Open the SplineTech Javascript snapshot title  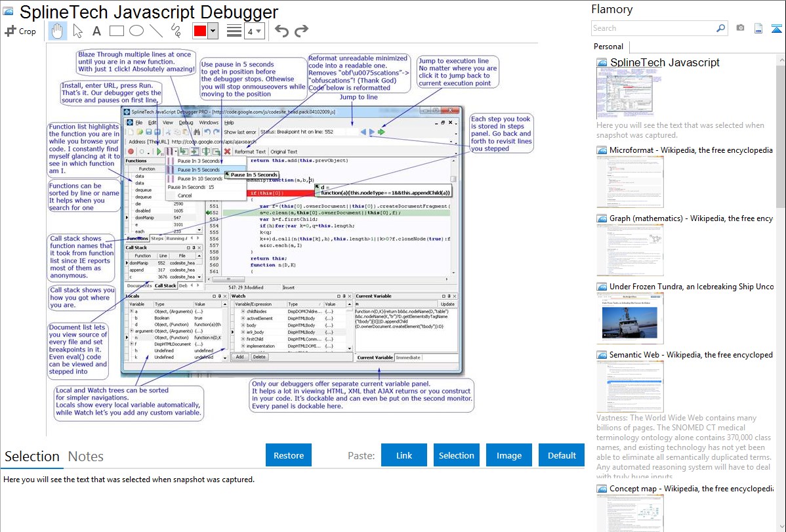coord(665,63)
